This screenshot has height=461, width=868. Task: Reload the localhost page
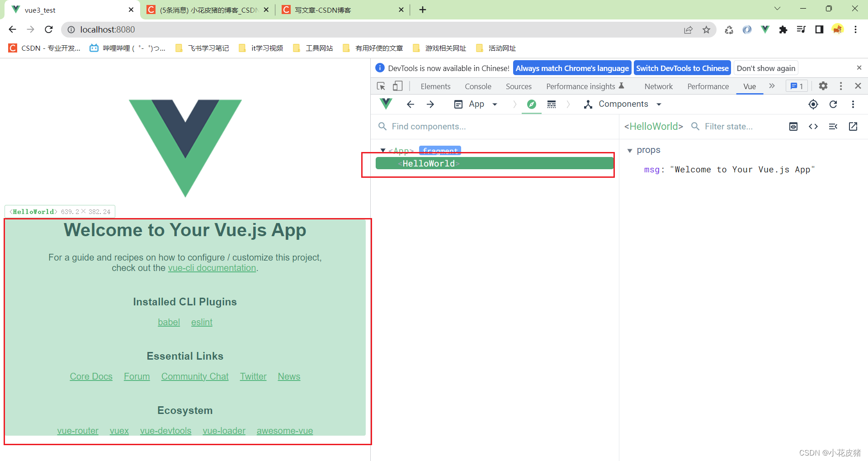[x=49, y=29]
